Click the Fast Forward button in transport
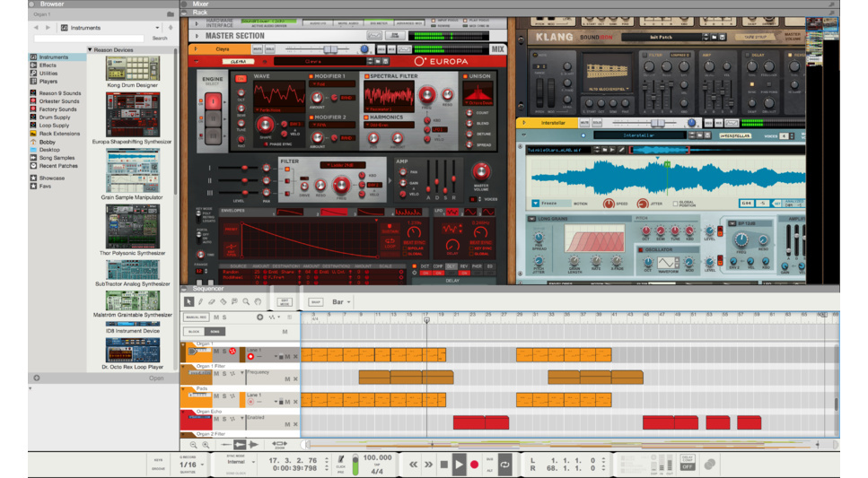 click(428, 465)
